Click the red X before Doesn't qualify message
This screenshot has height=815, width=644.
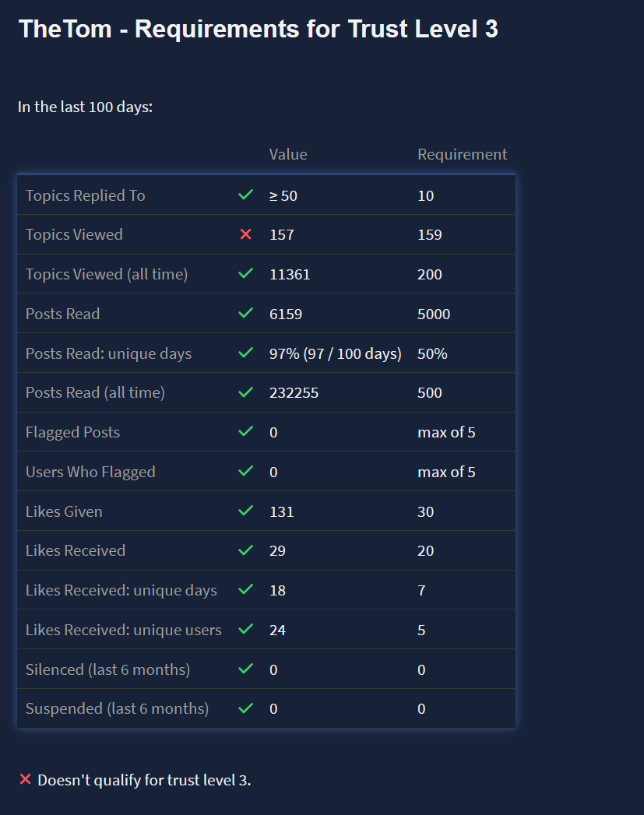[x=25, y=780]
